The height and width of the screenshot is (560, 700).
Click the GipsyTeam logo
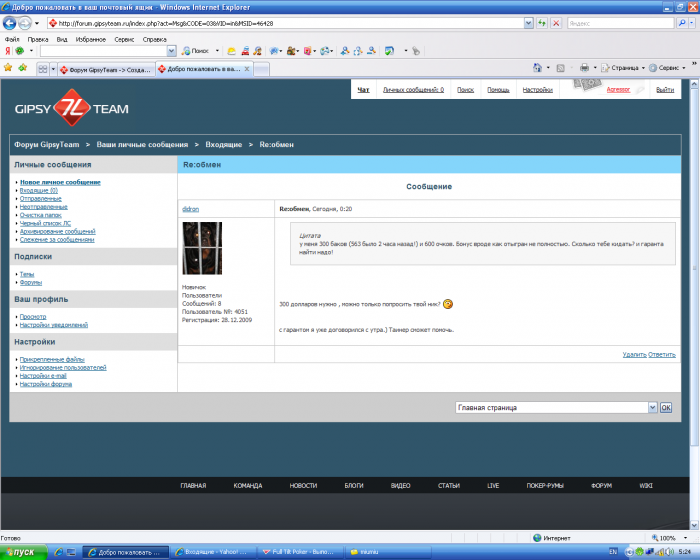(x=71, y=109)
